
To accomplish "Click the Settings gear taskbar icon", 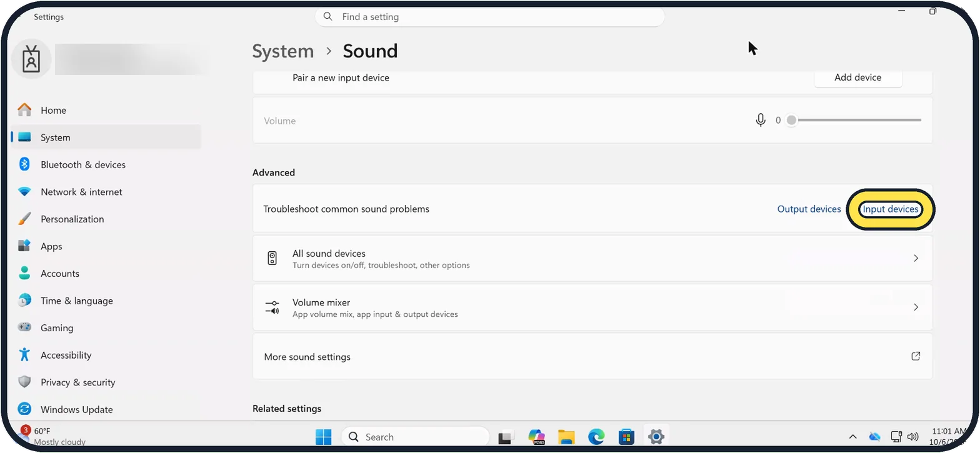I will pyautogui.click(x=656, y=437).
